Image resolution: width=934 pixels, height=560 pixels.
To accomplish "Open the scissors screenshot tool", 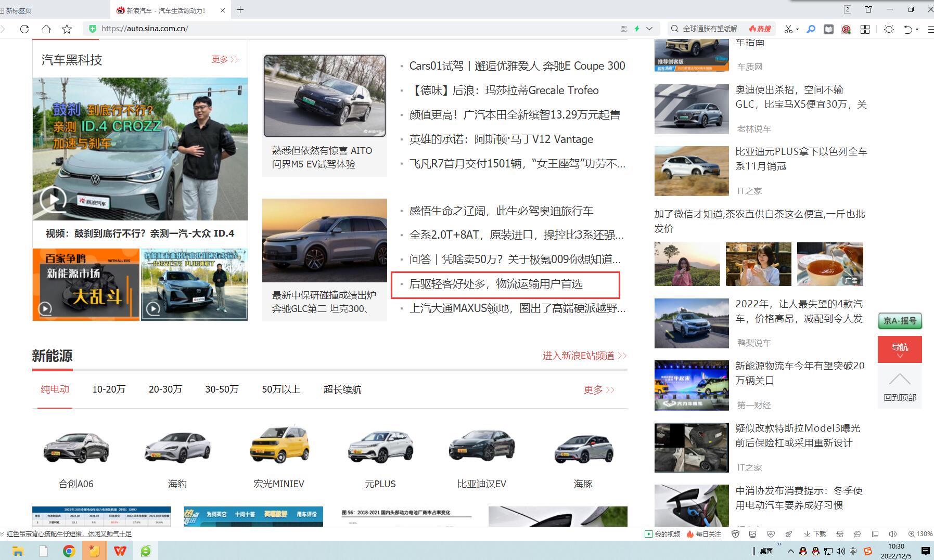I will click(x=788, y=29).
